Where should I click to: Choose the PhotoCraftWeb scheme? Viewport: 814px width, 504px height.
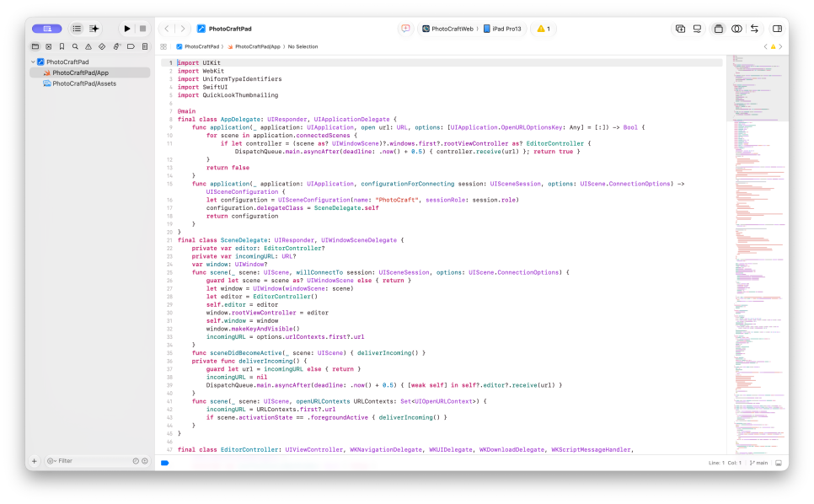447,29
